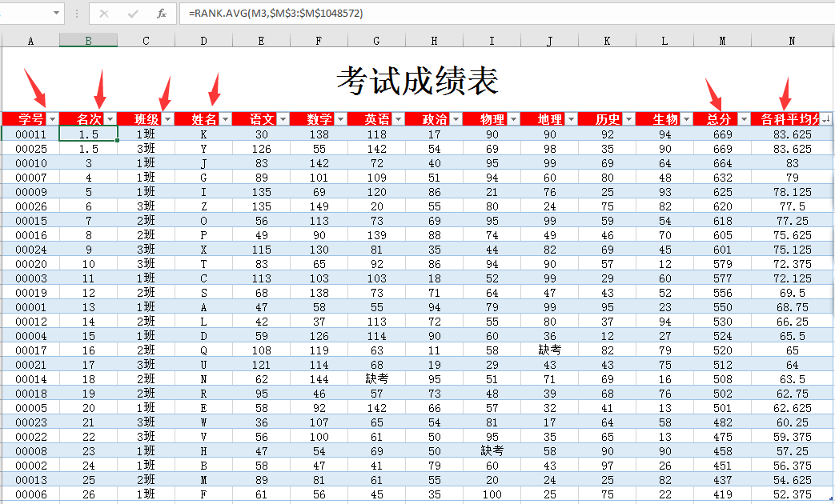Open the 英语 filter dropdown
Image resolution: width=835 pixels, height=504 pixels.
[399, 118]
